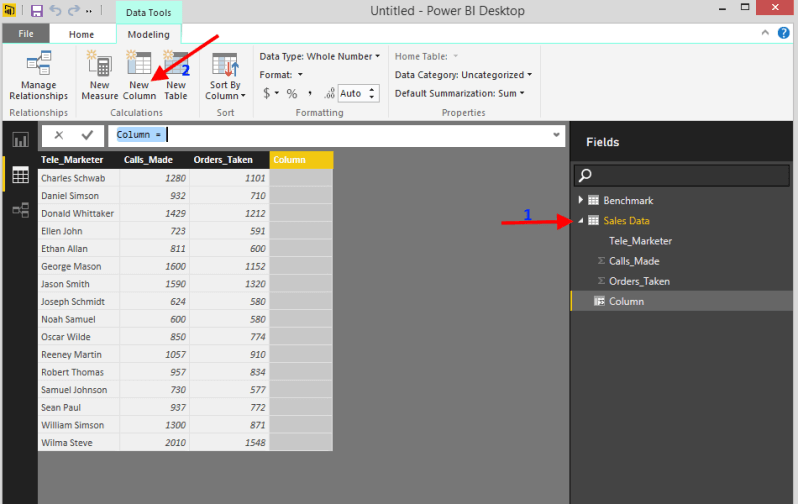Click the Fields search box

point(682,175)
